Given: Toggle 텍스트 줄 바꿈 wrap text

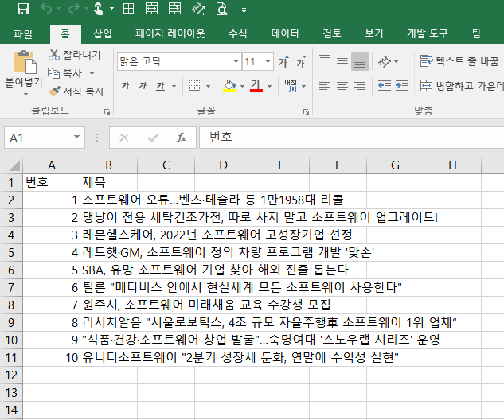Looking at the screenshot, I should pos(459,61).
